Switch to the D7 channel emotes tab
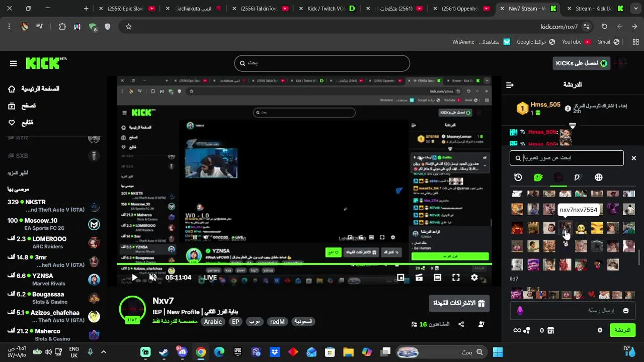 pos(578,177)
